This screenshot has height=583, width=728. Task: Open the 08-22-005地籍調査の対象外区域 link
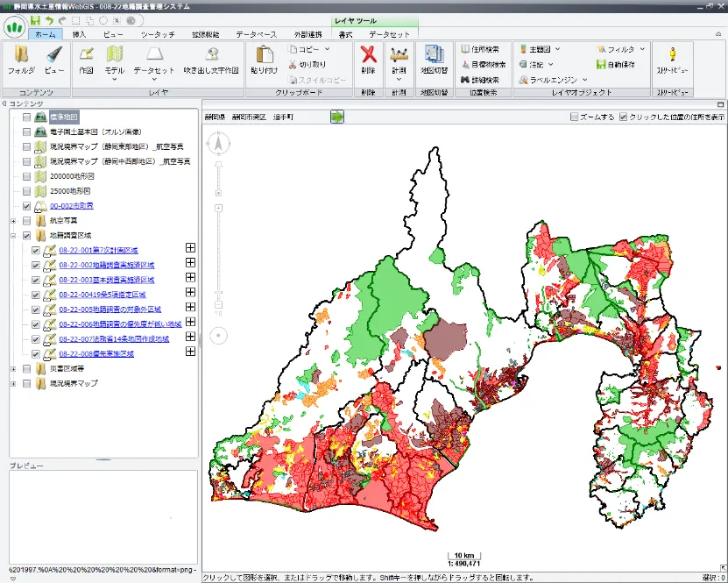tap(110, 309)
